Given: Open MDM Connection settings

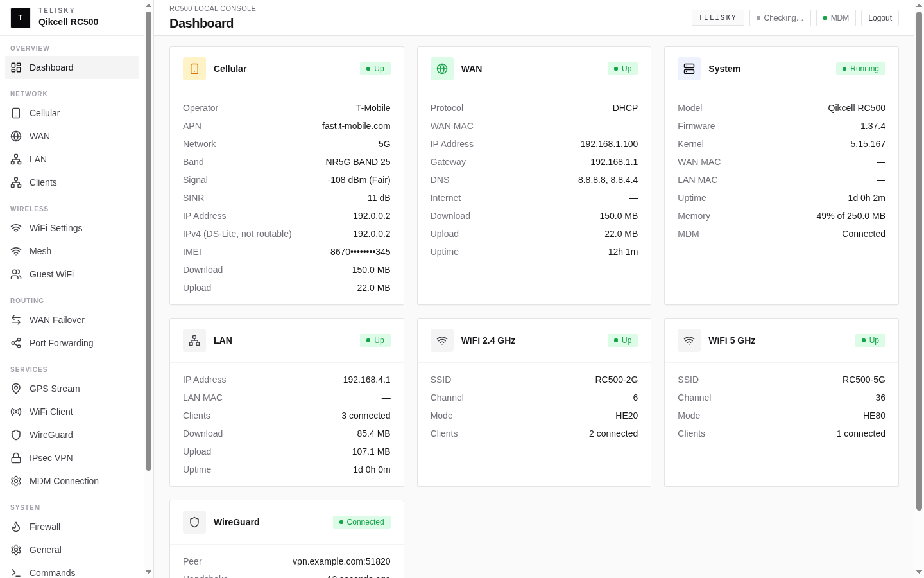Looking at the screenshot, I should pyautogui.click(x=72, y=481).
